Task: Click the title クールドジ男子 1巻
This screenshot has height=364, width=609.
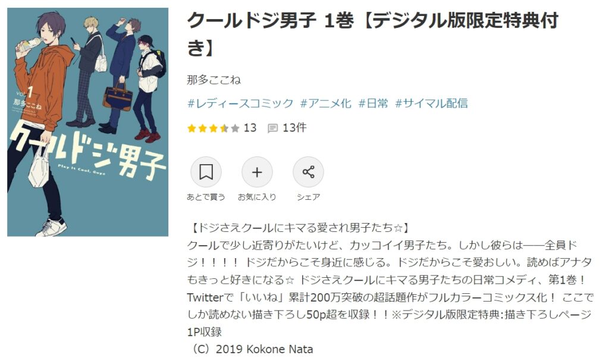Action: coord(271,21)
